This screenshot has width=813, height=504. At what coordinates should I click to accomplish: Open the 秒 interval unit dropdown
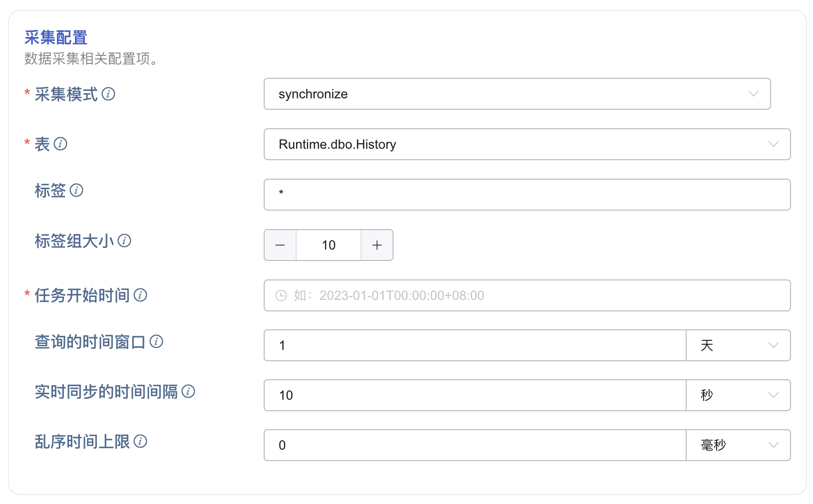click(738, 395)
